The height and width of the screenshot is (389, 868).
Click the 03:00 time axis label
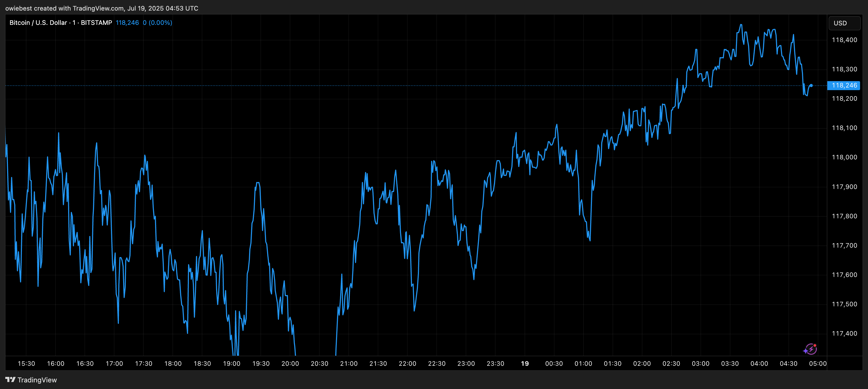[701, 364]
